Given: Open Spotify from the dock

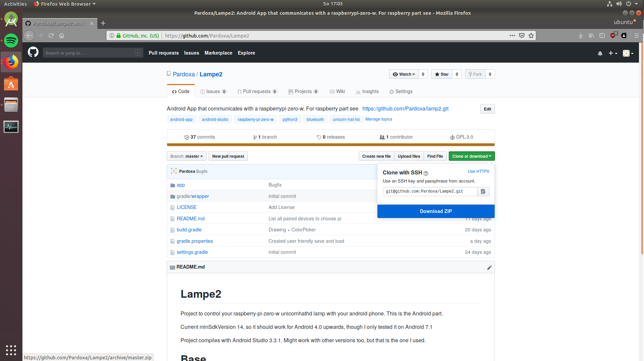Looking at the screenshot, I should coord(11,41).
